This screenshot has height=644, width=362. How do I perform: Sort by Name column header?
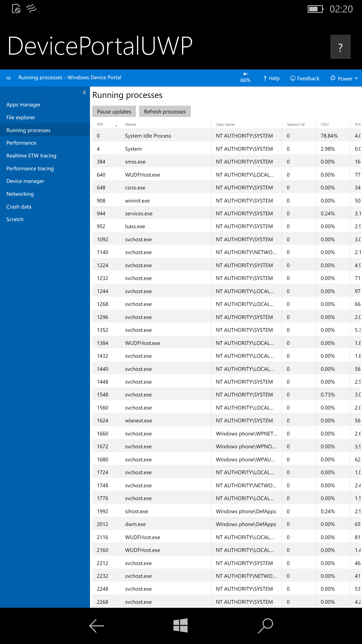coord(131,125)
